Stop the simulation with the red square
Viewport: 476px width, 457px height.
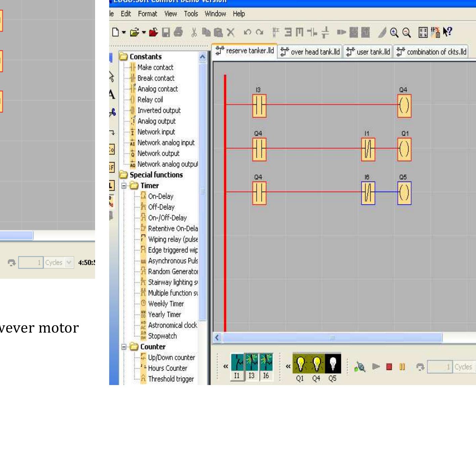389,367
